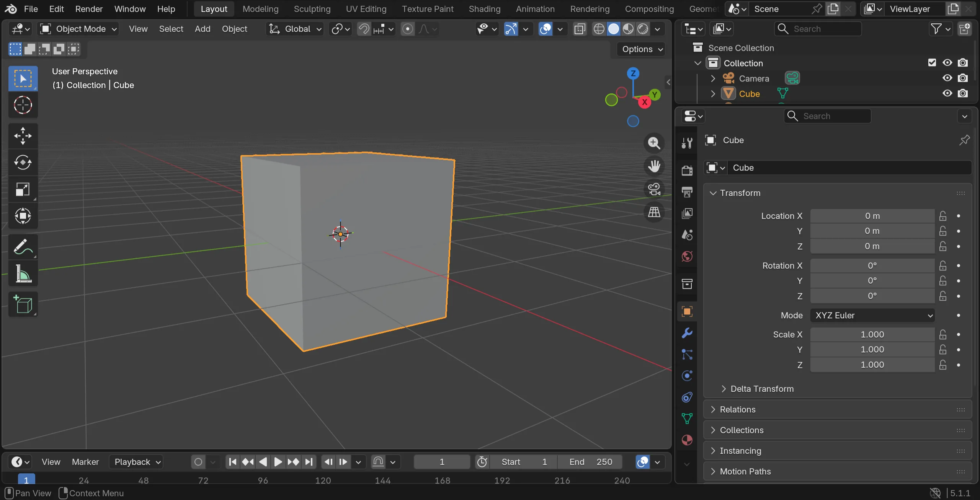Viewport: 980px width, 500px height.
Task: Expand the Collections panel
Action: 838,430
